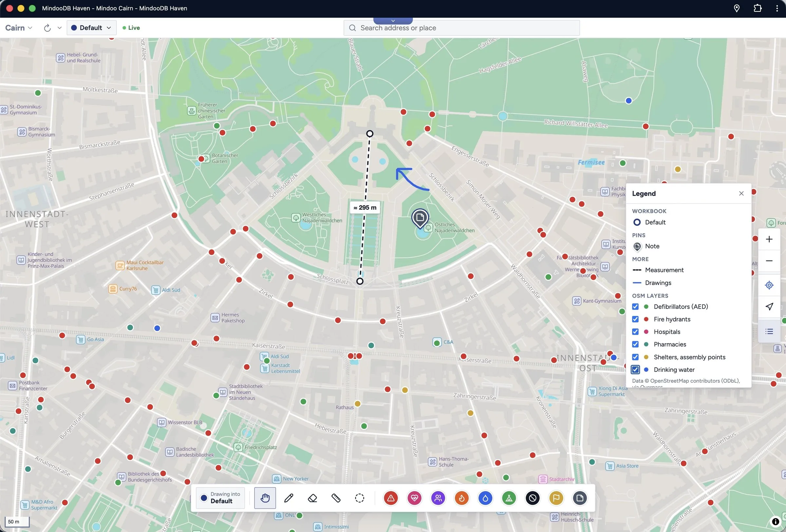Screen dimensions: 786x532
Task: Uncheck Defibrillators (AED) layer
Action: tap(635, 306)
